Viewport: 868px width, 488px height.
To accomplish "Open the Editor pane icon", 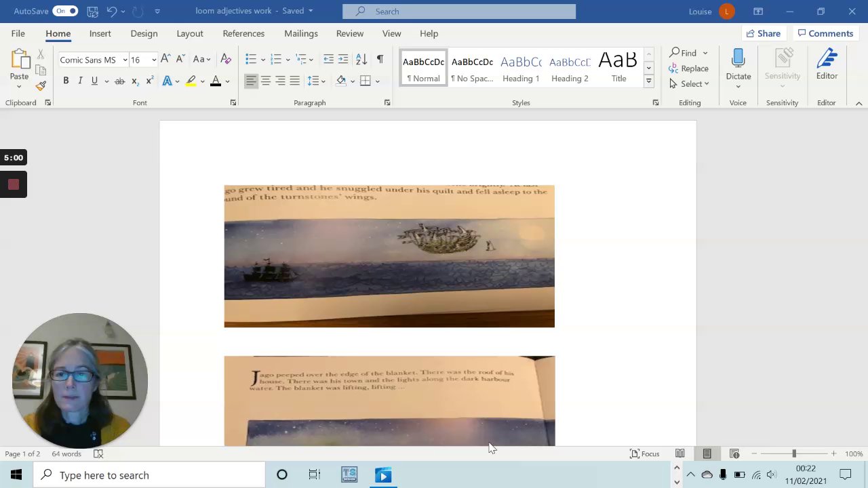I will coord(827,58).
